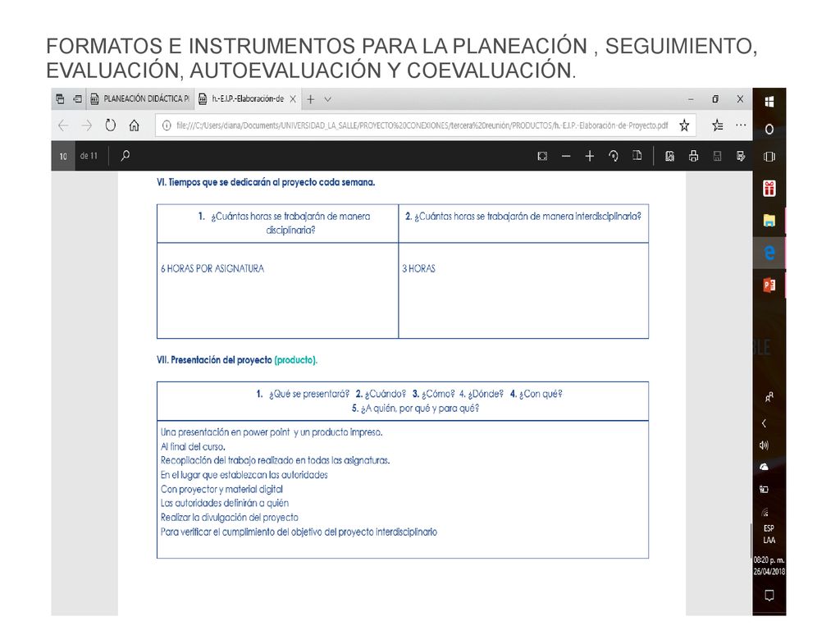Open OneDrive cloud tray icon
This screenshot has width=840, height=630.
pos(765,467)
